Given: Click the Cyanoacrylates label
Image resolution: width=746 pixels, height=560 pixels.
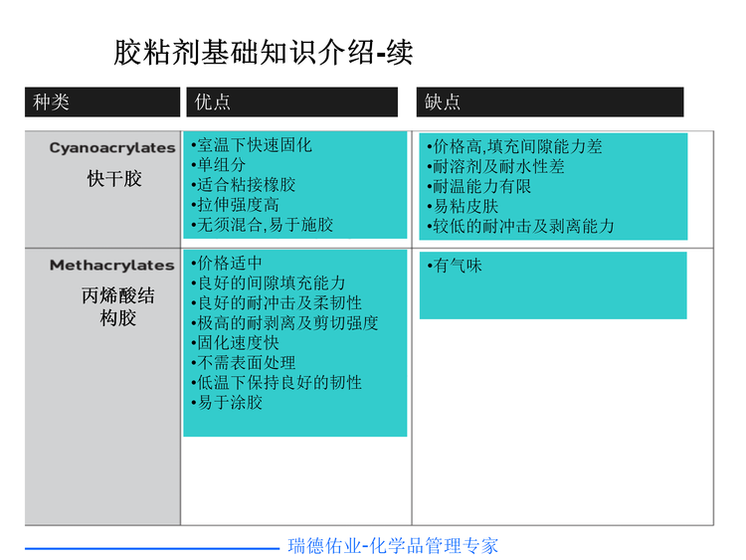Looking at the screenshot, I should (112, 148).
